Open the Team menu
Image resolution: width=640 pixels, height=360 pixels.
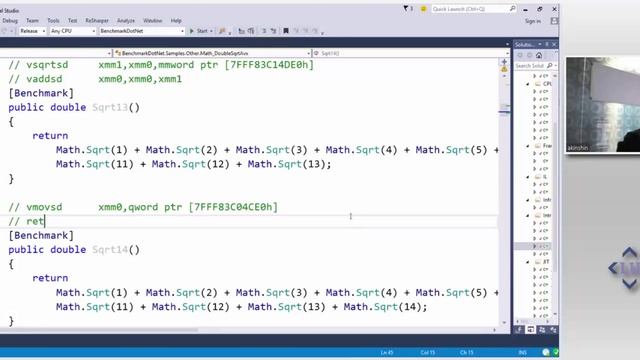32,20
